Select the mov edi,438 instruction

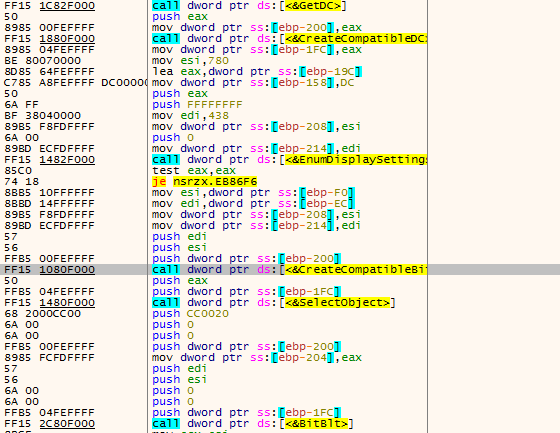(x=190, y=116)
